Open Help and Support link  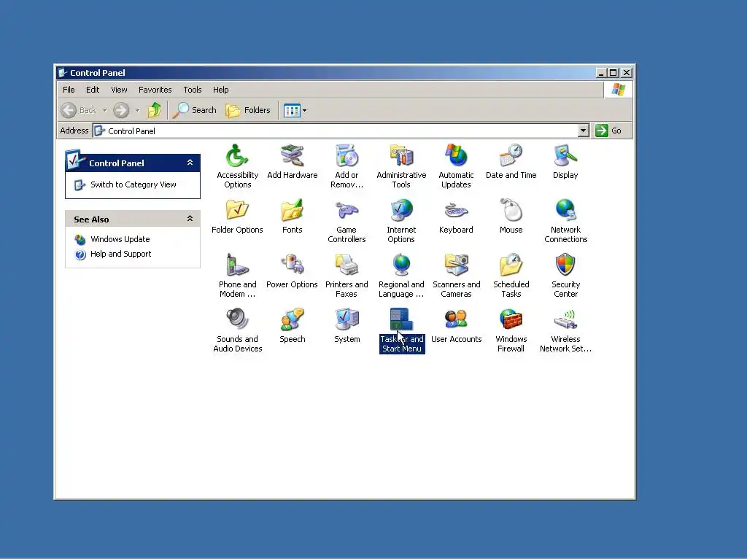pos(120,254)
